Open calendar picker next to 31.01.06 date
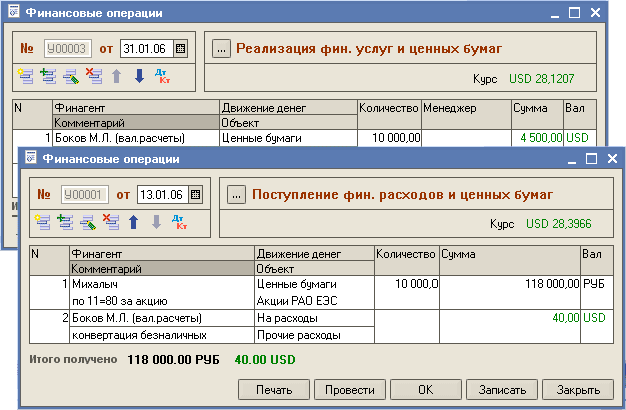The height and width of the screenshot is (410, 626). [180, 48]
